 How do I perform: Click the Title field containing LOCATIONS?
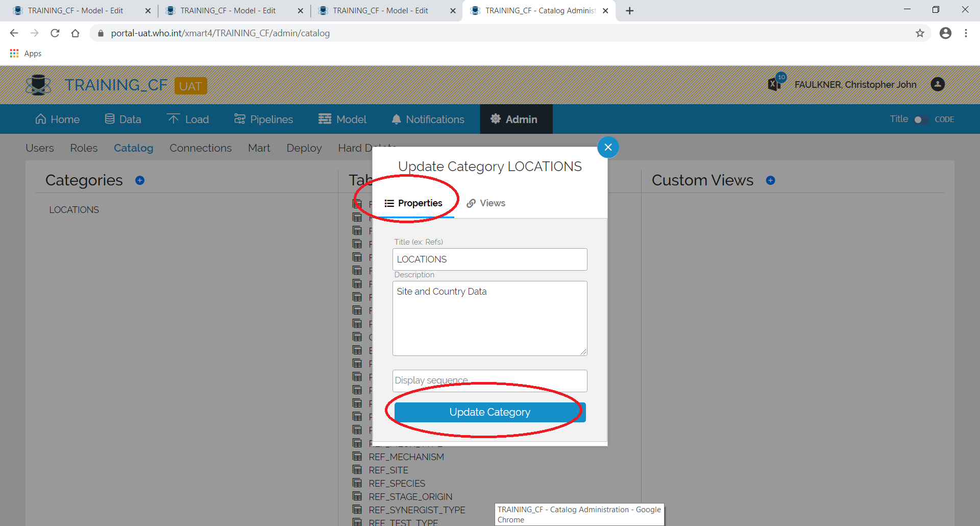pyautogui.click(x=490, y=259)
